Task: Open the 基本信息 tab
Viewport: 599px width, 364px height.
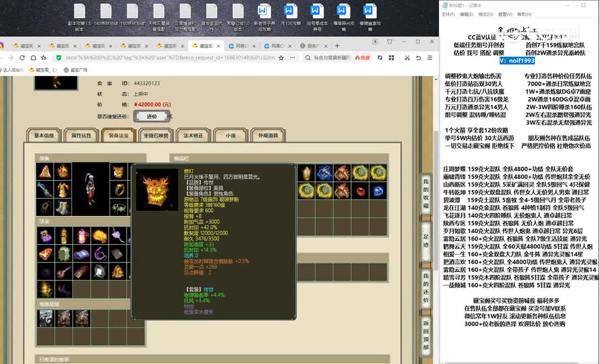Action: pyautogui.click(x=44, y=135)
